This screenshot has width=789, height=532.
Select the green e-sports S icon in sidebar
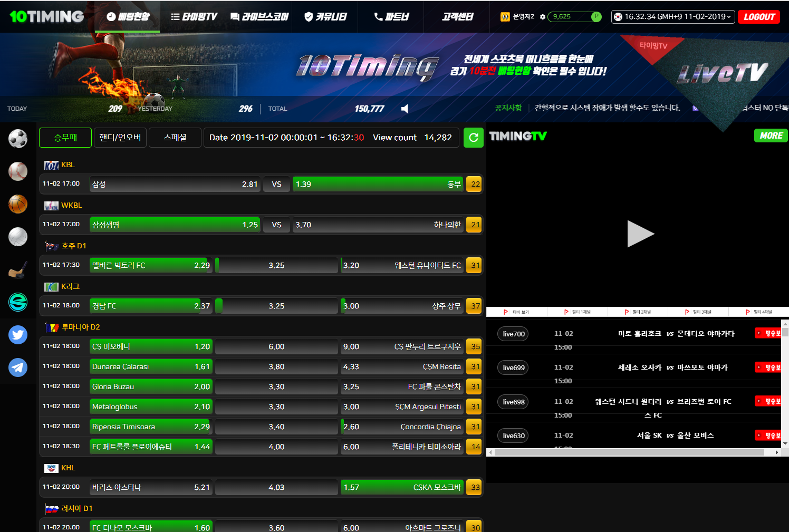coord(18,302)
